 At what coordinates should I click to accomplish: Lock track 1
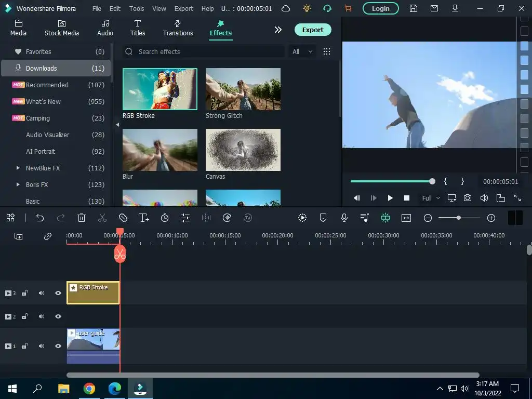pos(25,346)
